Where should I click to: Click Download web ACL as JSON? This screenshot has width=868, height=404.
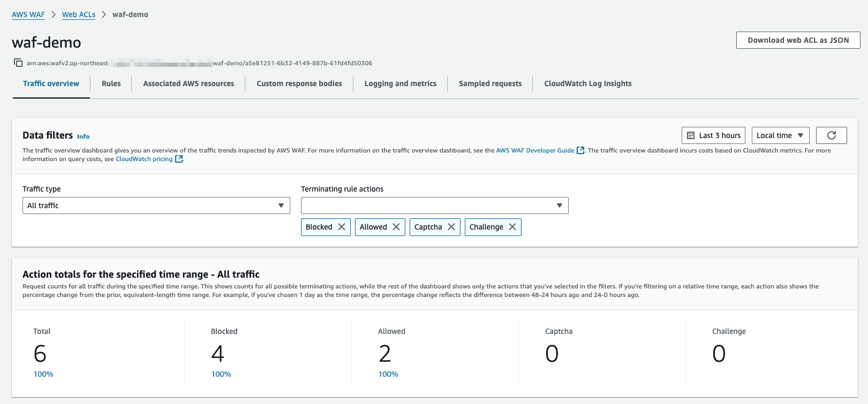click(798, 40)
